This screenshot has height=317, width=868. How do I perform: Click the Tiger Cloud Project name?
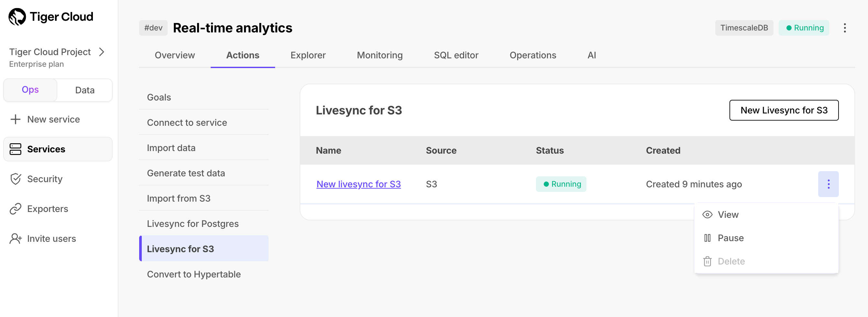50,52
